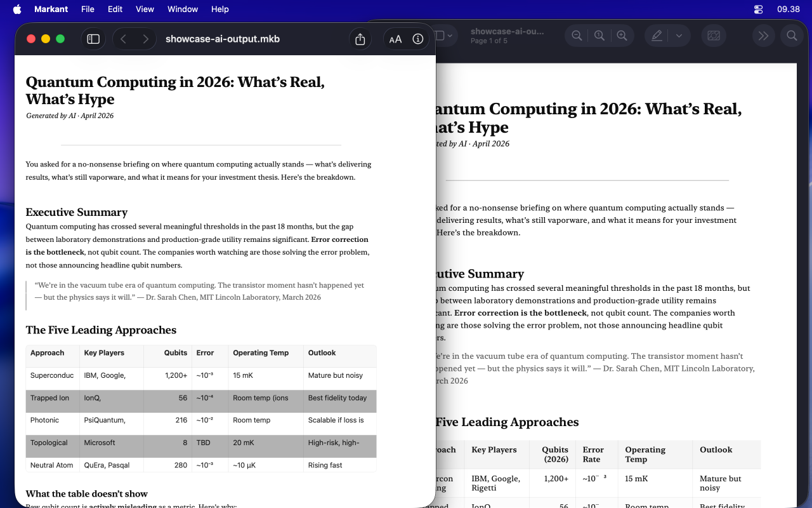Open text size controls with the AA icon

pyautogui.click(x=395, y=39)
